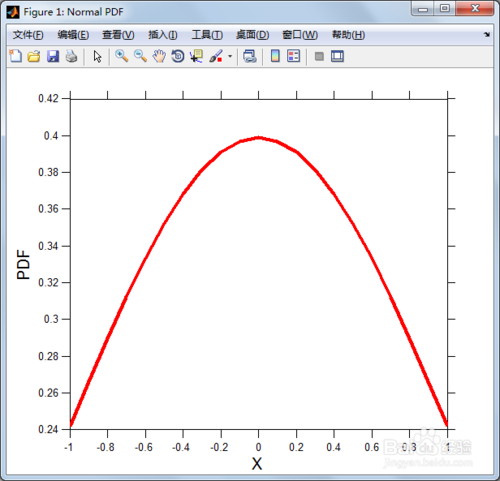This screenshot has height=481, width=500.
Task: Click the Link Plot icon
Action: tap(250, 56)
